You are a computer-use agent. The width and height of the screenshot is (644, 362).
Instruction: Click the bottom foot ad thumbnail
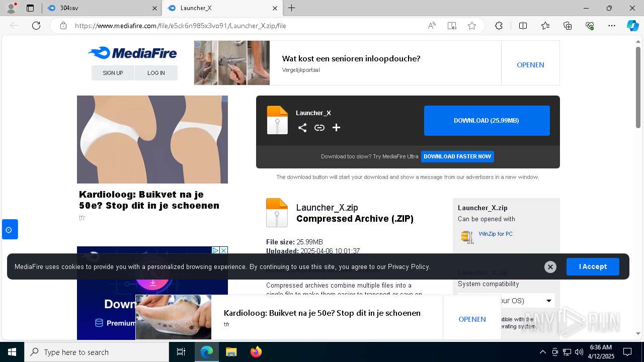point(174,317)
